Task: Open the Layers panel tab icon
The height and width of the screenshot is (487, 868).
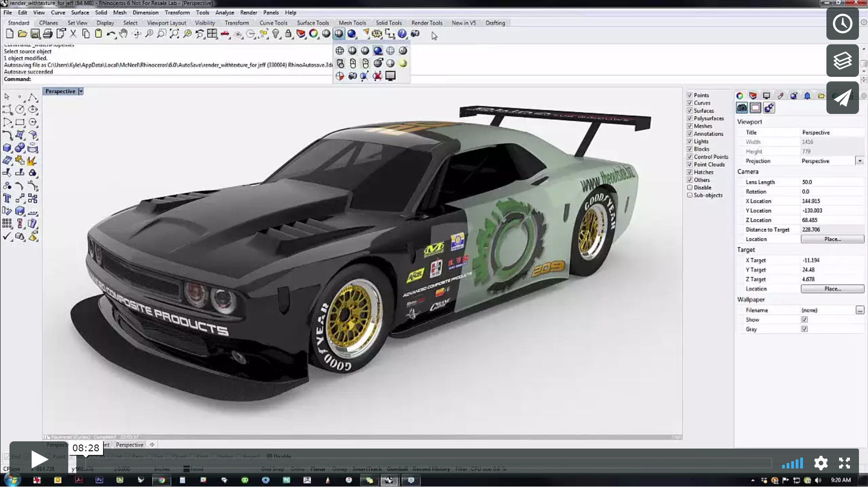Action: tap(753, 95)
